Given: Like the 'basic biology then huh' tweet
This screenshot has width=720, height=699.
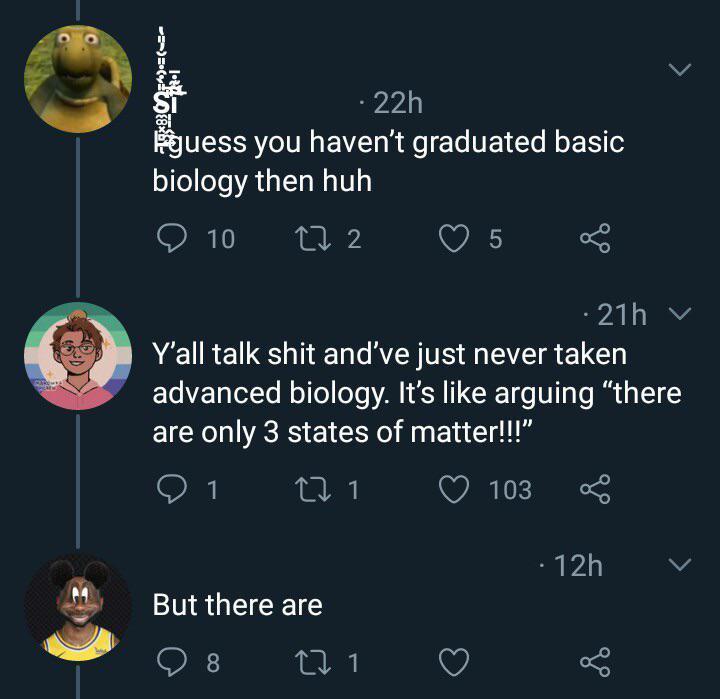Looking at the screenshot, I should tap(456, 238).
